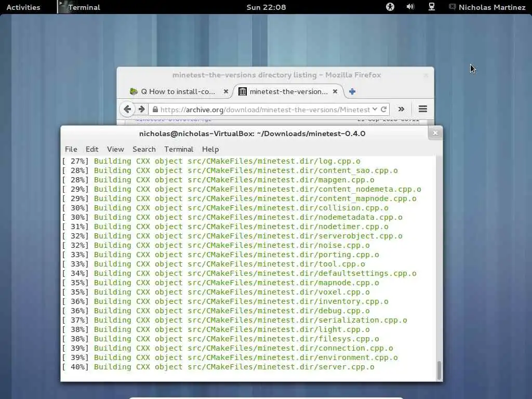The image size is (532, 399).
Task: Click the log.cpp.o build line
Action: [x=211, y=161]
